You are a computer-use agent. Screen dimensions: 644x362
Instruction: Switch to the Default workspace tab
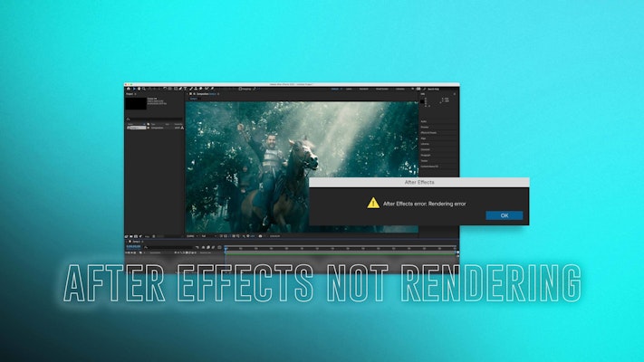point(334,89)
